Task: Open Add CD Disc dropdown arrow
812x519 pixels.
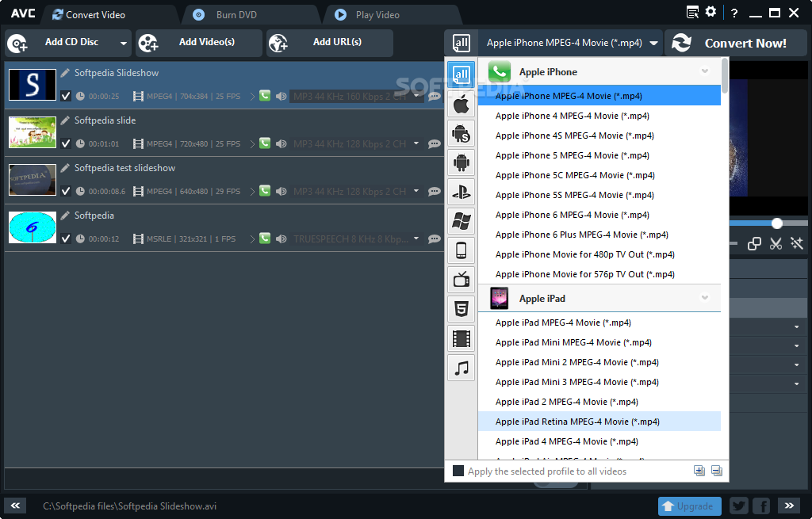Action: pos(123,43)
